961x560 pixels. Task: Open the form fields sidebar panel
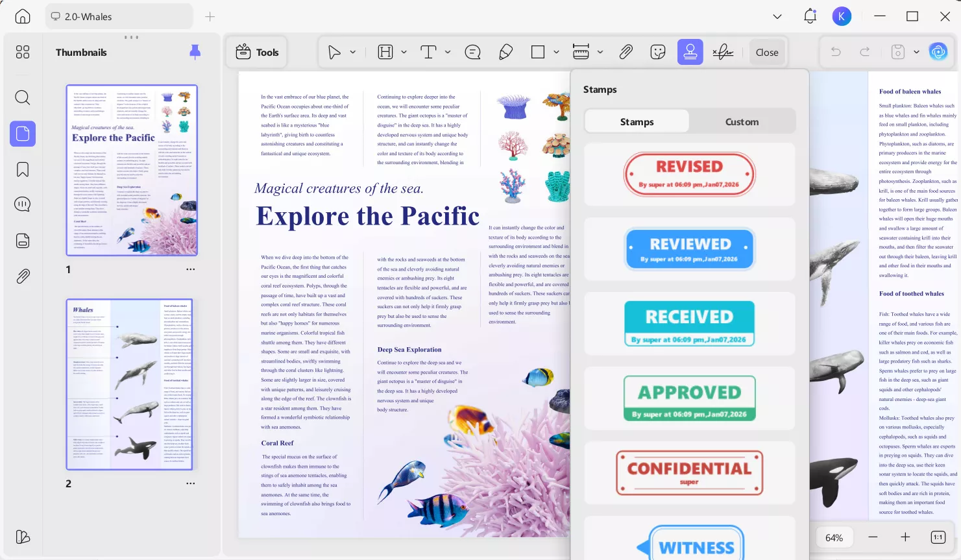pos(23,241)
